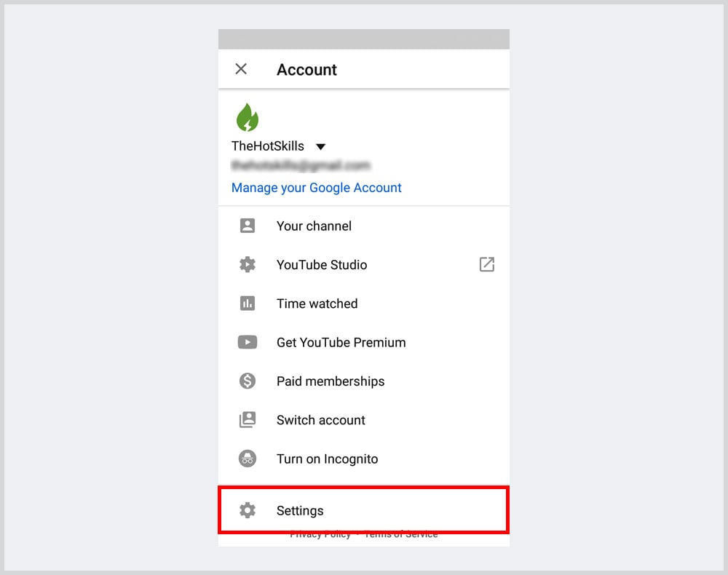
Task: Click the YouTube Premium play icon
Action: point(248,342)
